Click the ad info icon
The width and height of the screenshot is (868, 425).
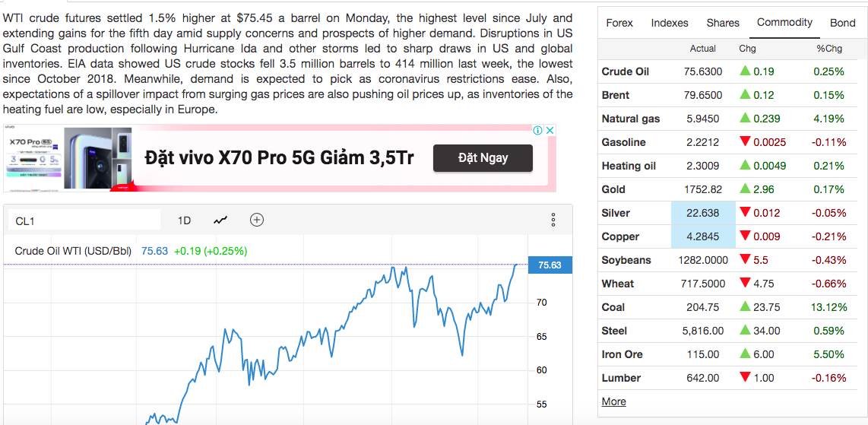point(538,131)
